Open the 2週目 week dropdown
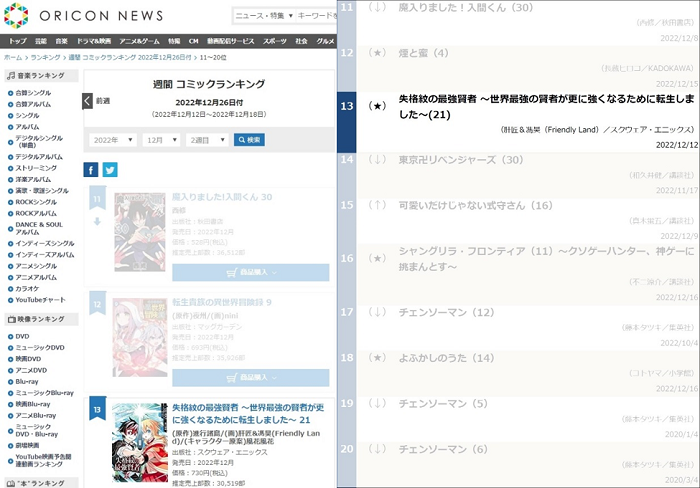 [207, 140]
